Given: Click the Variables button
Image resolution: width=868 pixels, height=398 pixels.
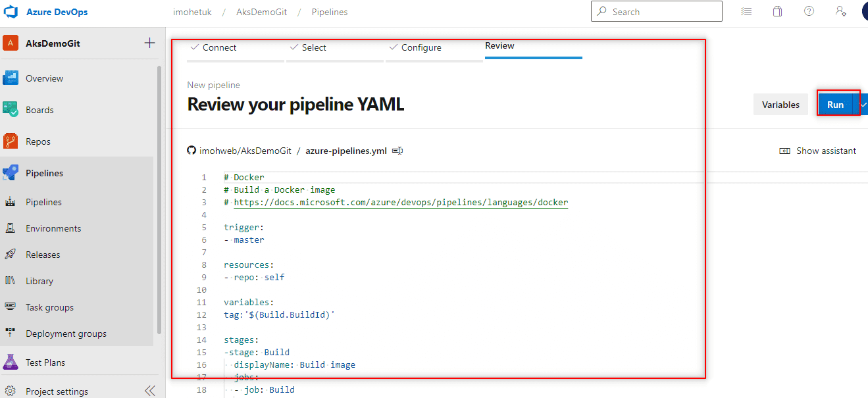Looking at the screenshot, I should pyautogui.click(x=780, y=105).
